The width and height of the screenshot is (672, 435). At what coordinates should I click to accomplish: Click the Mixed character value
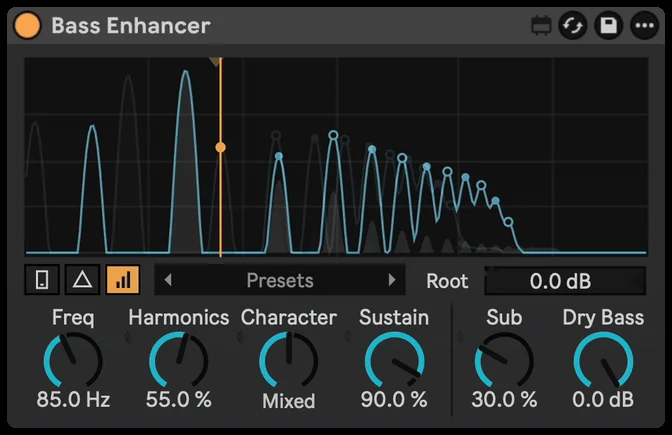288,401
